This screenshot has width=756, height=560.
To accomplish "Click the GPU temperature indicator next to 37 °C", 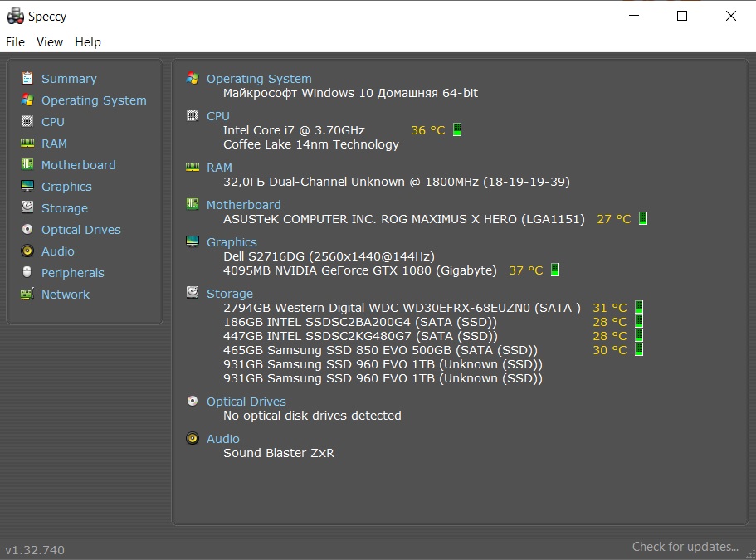I will 555,270.
